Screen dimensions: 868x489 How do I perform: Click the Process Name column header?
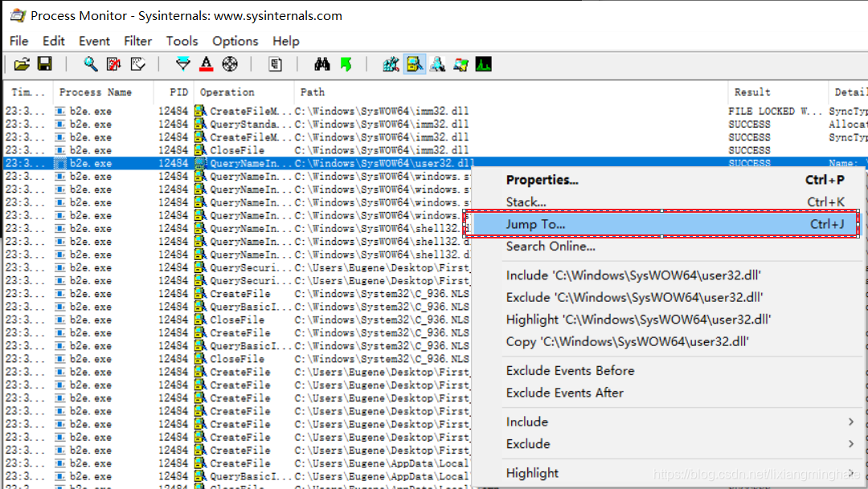tap(103, 92)
